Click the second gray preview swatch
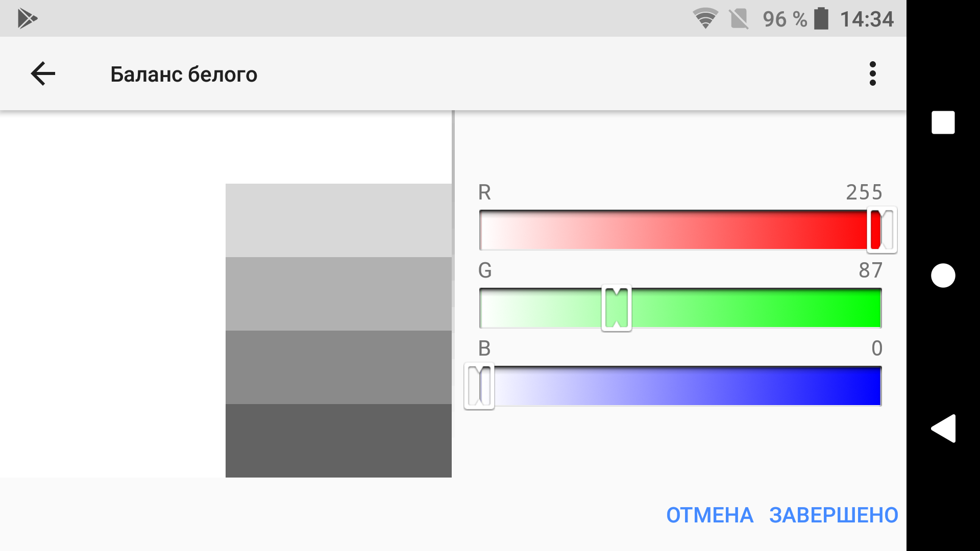This screenshot has width=980, height=551. (x=338, y=294)
